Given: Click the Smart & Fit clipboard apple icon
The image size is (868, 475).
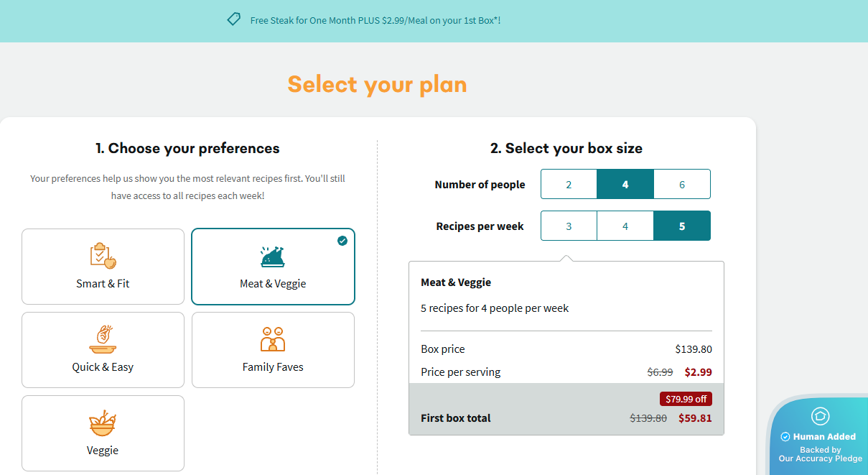Looking at the screenshot, I should pyautogui.click(x=103, y=256).
